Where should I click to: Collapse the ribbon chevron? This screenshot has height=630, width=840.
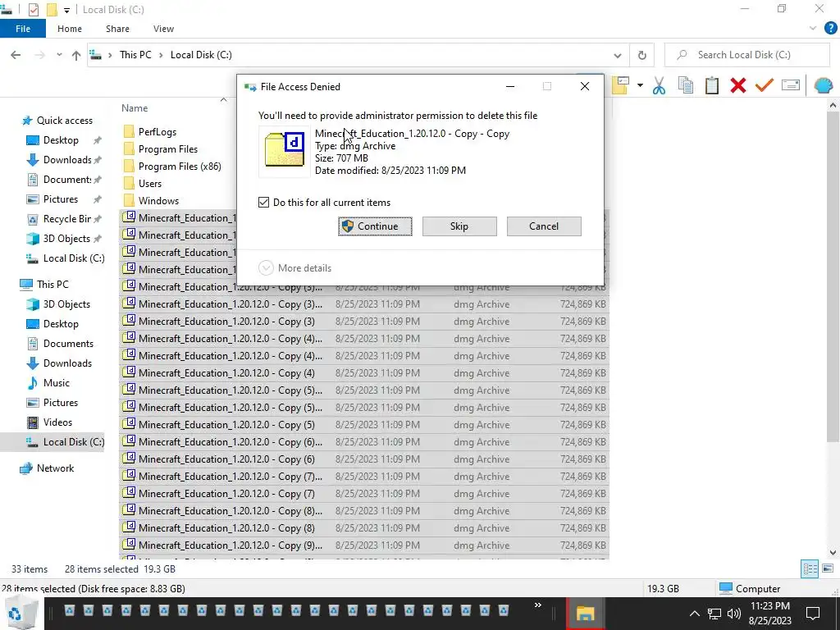813,29
